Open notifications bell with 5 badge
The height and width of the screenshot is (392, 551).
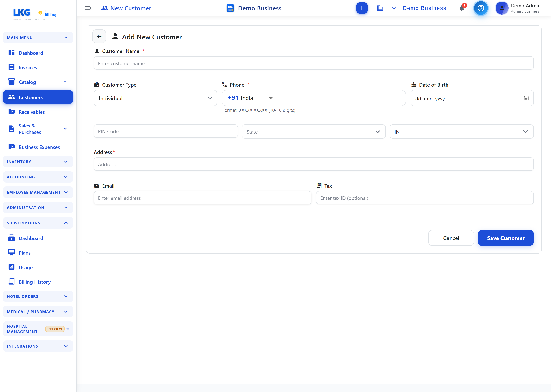462,8
